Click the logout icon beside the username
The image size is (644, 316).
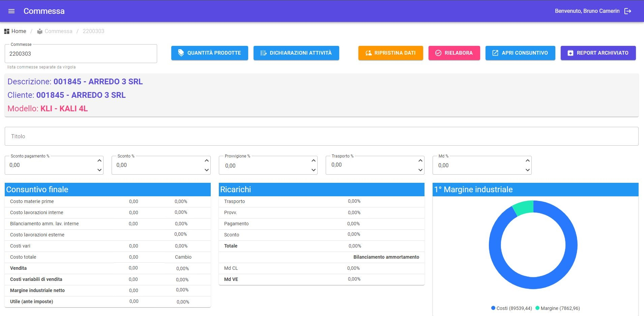pyautogui.click(x=628, y=11)
